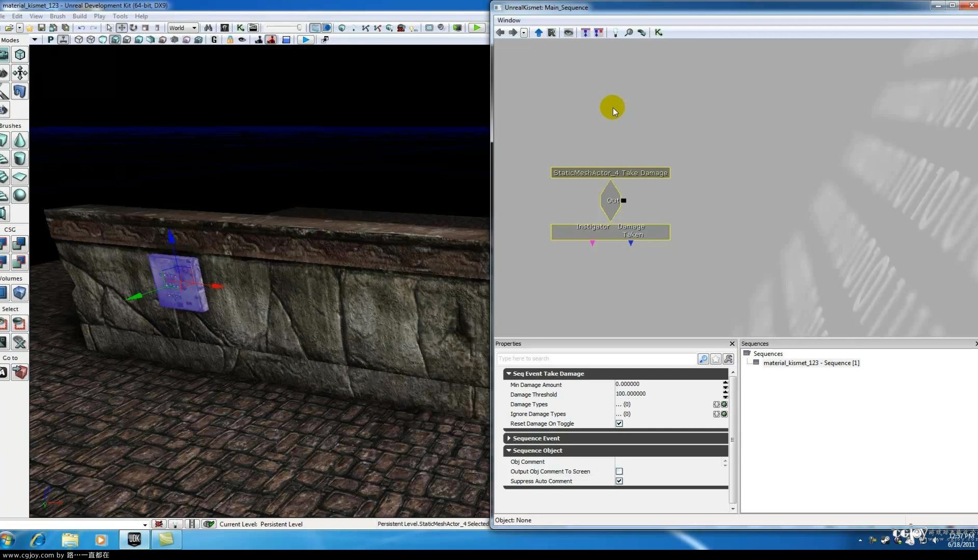978x560 pixels.
Task: Click the Kismet back arrow icon
Action: pos(500,33)
